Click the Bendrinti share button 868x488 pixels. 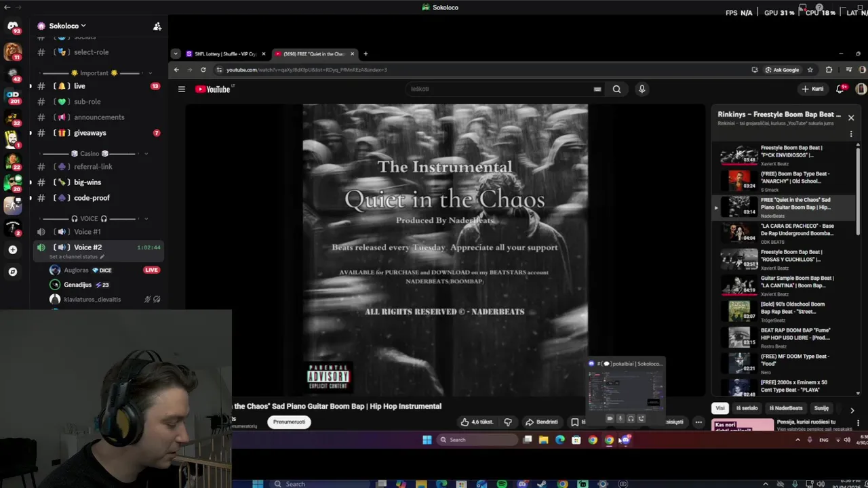[x=542, y=422]
